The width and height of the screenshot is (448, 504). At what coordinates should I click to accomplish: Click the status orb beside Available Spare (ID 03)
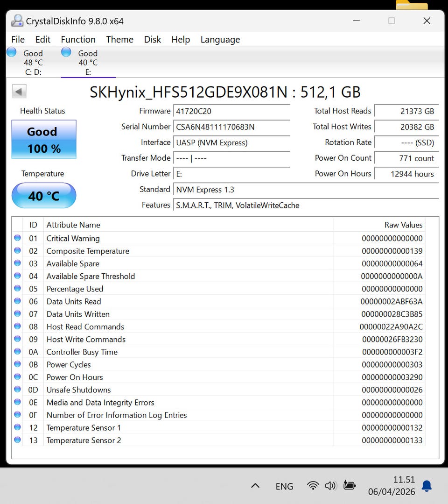[x=17, y=263]
